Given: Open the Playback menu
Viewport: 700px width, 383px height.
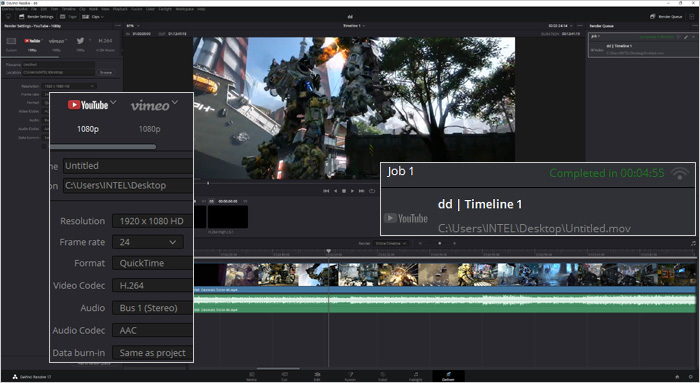Looking at the screenshot, I should pyautogui.click(x=120, y=9).
